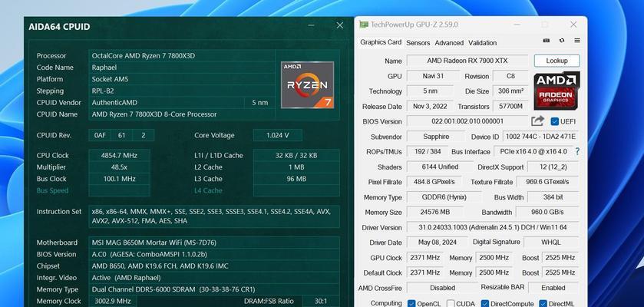Click the Platform value Socket AM5
The image size is (644, 307).
182,79
